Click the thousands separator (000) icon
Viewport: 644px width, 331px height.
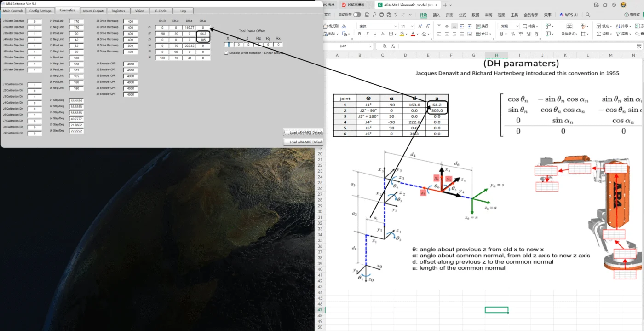[521, 34]
